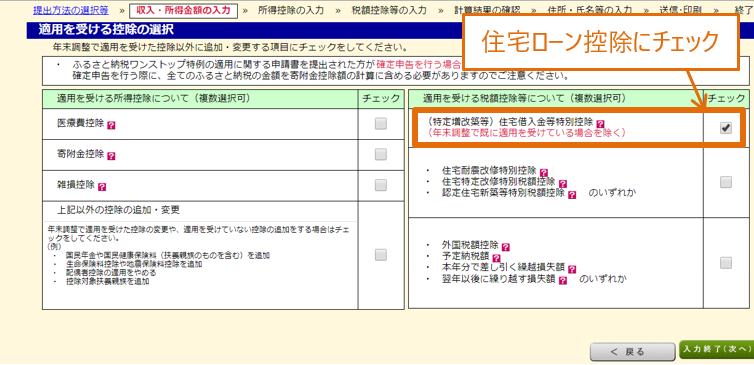Check the 住宅耐震改修特別控除 group checkbox
Image resolution: width=754 pixels, height=365 pixels.
coord(726,182)
